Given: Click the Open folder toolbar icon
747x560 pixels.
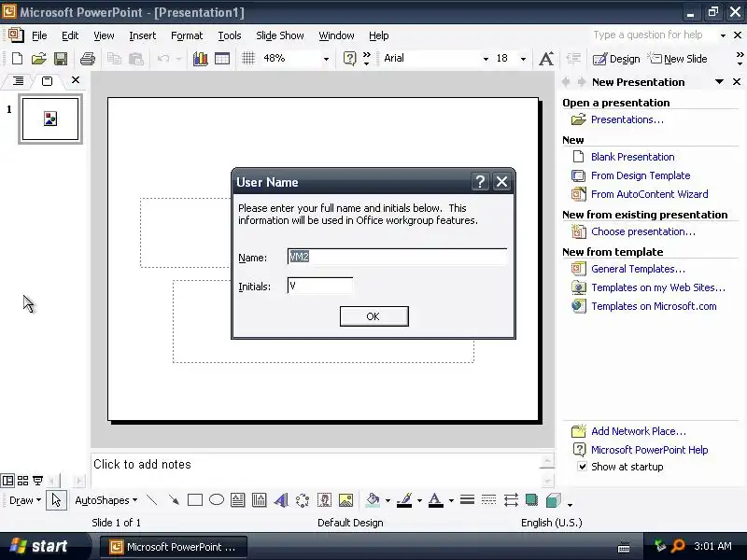Looking at the screenshot, I should pyautogui.click(x=38, y=59).
